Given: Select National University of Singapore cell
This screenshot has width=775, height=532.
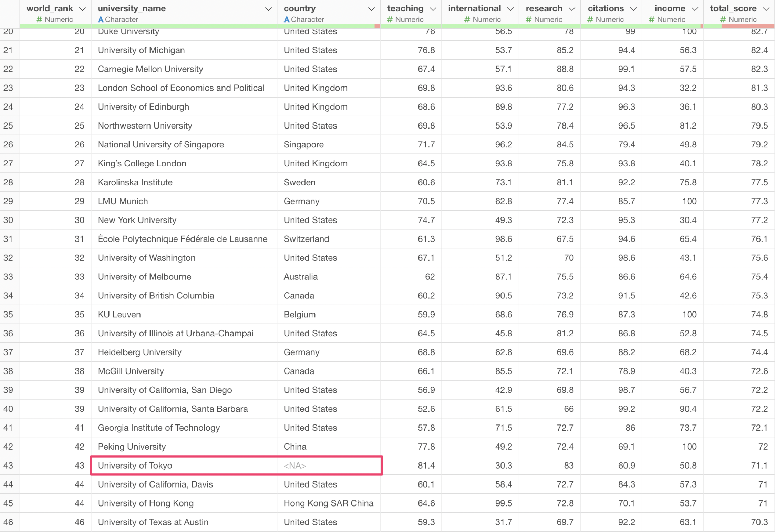Looking at the screenshot, I should [x=184, y=145].
